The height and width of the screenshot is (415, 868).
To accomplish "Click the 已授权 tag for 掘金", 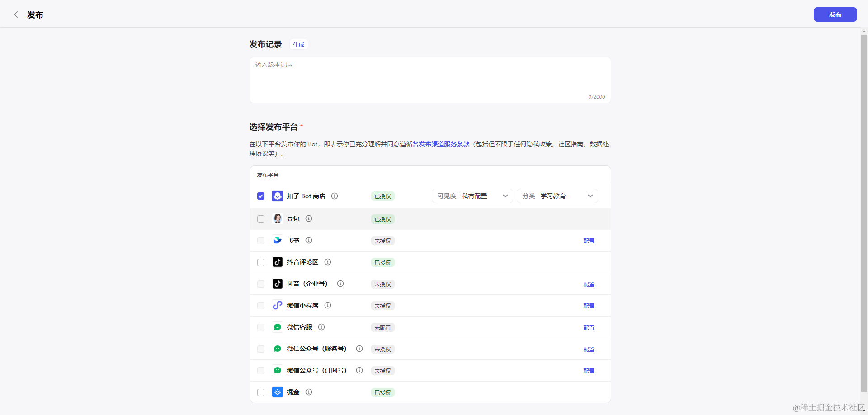I will tap(382, 392).
